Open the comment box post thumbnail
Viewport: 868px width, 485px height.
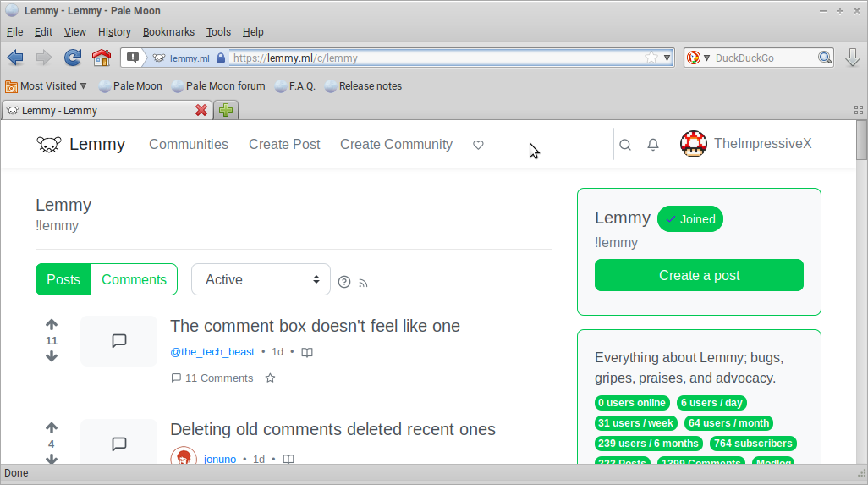pos(119,341)
